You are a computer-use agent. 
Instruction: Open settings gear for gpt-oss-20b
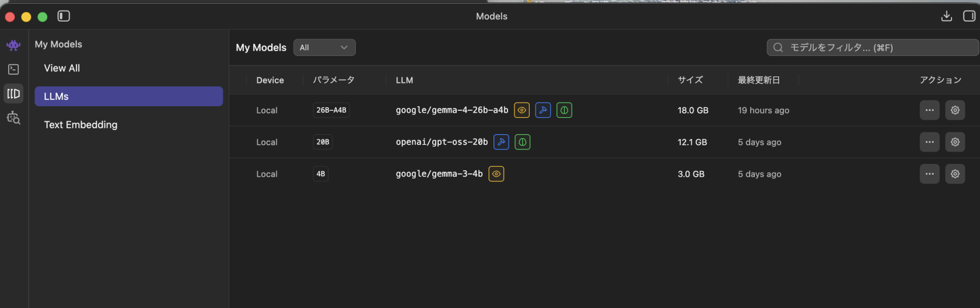(x=955, y=142)
